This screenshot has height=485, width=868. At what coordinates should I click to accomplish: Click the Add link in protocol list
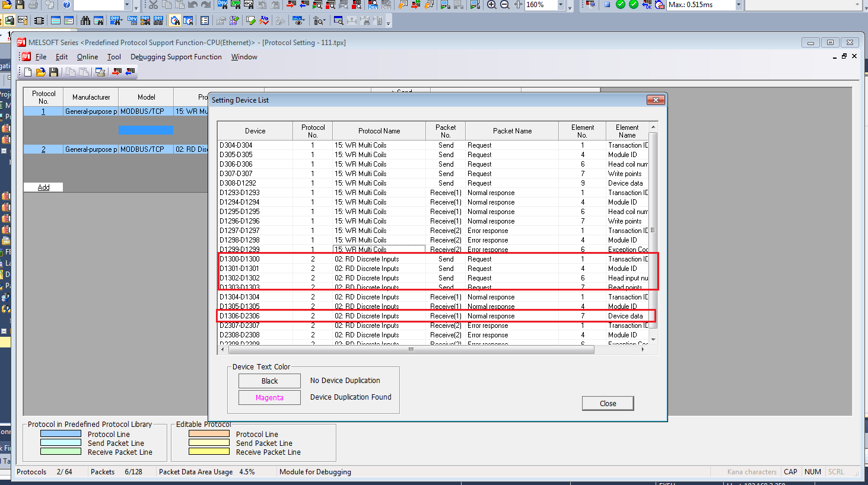(43, 187)
